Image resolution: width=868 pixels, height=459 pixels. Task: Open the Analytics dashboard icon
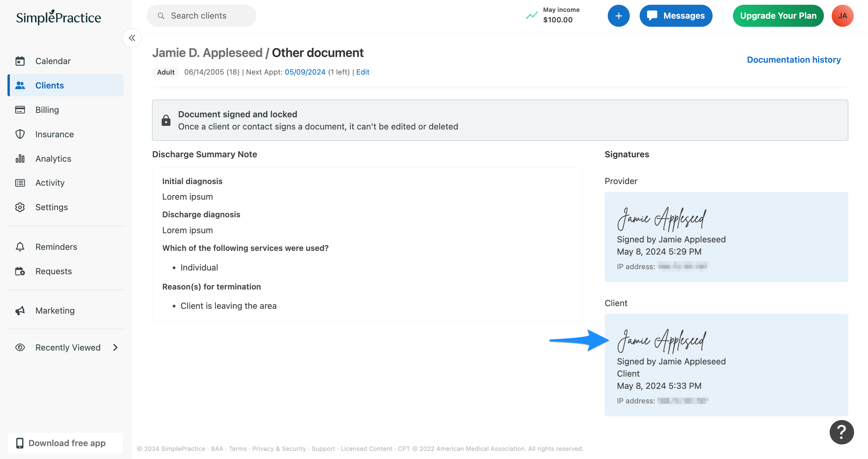coord(20,159)
